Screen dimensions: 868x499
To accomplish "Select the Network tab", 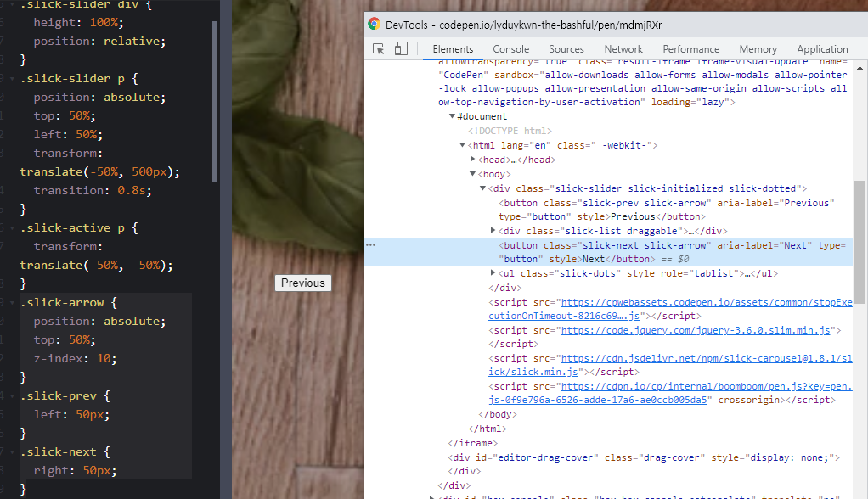I will (x=623, y=49).
